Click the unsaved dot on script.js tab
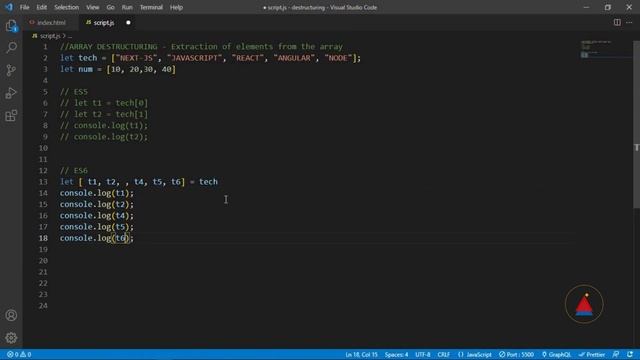640x360 pixels. (128, 23)
